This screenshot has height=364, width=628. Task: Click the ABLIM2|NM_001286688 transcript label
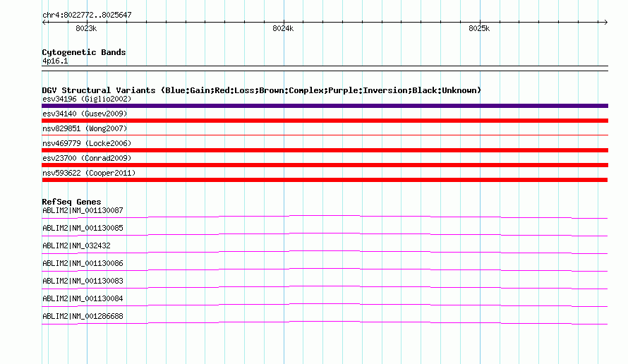point(83,316)
